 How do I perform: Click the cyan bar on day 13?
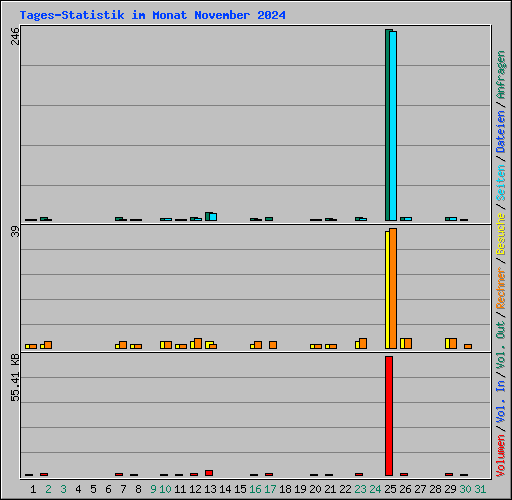point(213,217)
